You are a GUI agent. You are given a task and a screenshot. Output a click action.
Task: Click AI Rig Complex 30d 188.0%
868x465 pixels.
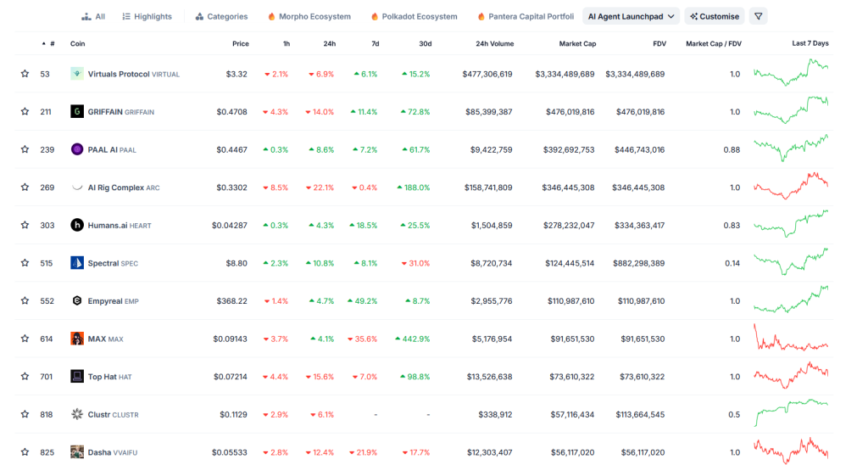413,188
